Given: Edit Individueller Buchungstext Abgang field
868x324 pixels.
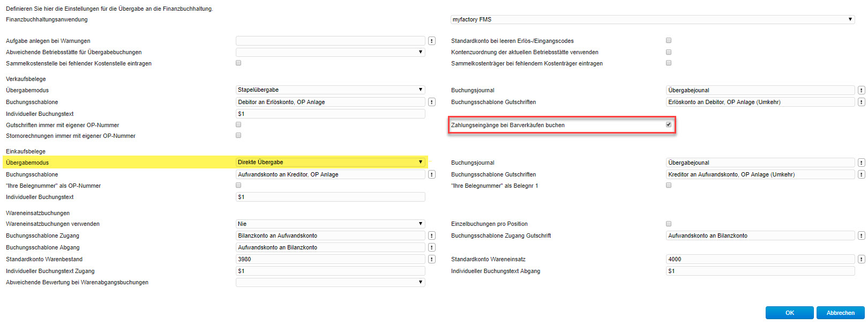Looking at the screenshot, I should click(x=760, y=271).
